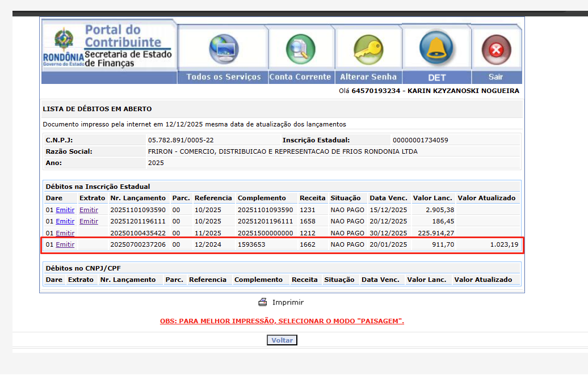This screenshot has height=380, width=588.
Task: Select the DET text tab
Action: (436, 78)
